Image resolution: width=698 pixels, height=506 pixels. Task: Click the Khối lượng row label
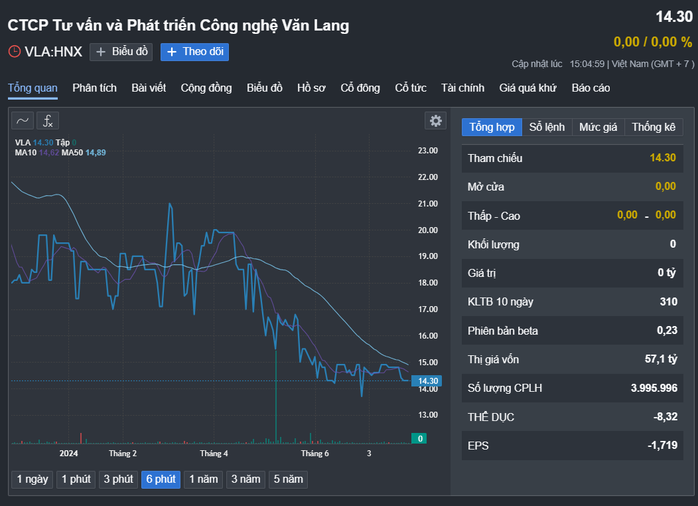pos(493,245)
